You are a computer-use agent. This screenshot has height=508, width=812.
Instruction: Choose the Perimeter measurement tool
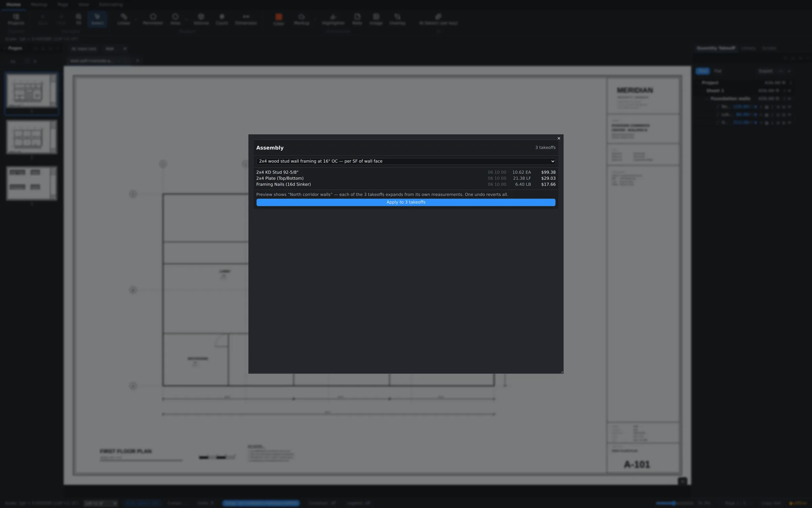(x=153, y=19)
